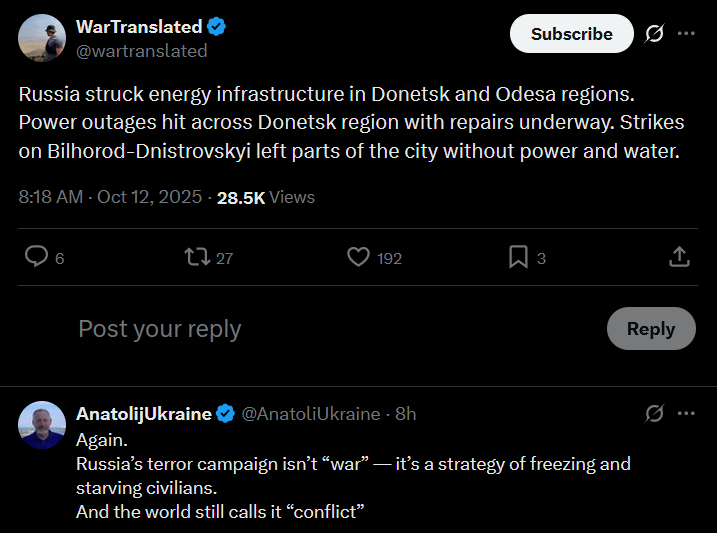This screenshot has width=717, height=533.
Task: Open three-dot menu on AnatolijUkraine's reply
Action: pos(686,413)
